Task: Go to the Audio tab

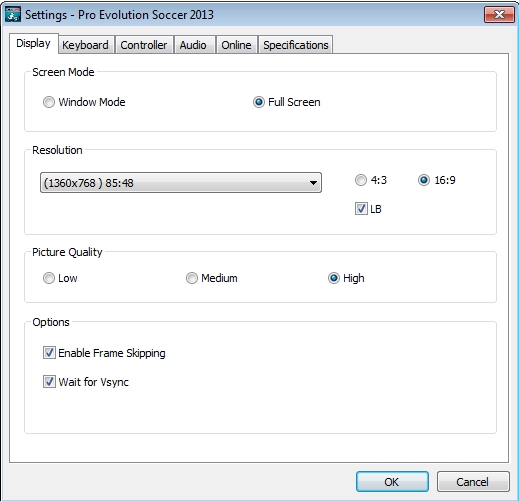Action: coord(193,45)
